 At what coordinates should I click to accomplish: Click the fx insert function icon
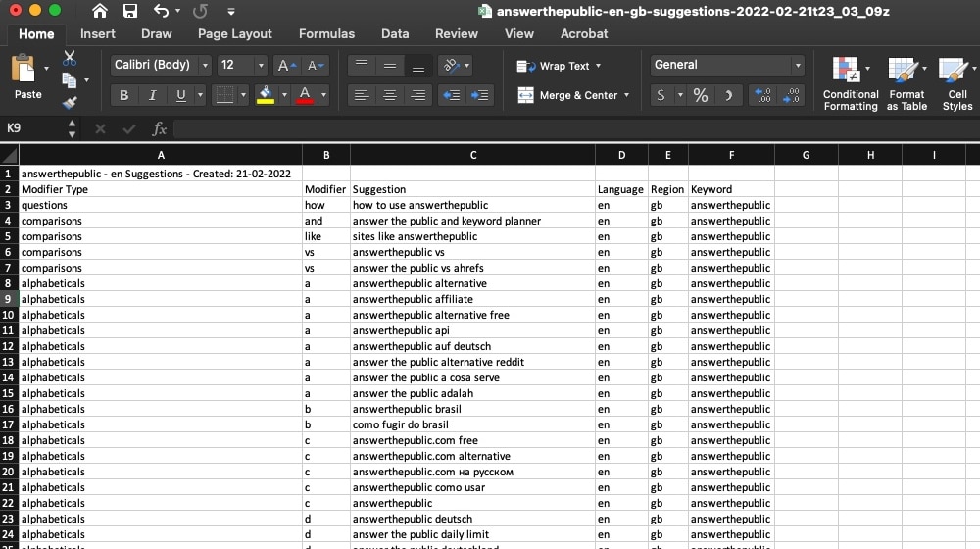pos(160,128)
